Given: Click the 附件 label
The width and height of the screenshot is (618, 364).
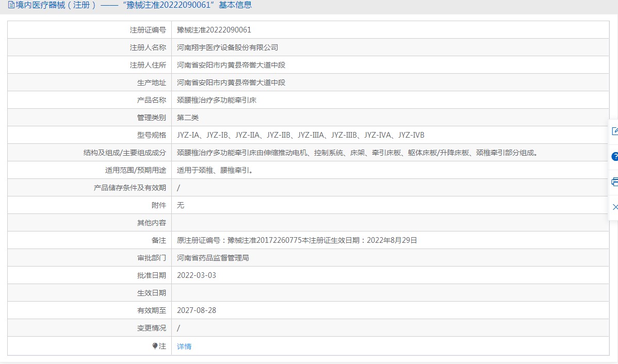Looking at the screenshot, I should click(x=159, y=205).
